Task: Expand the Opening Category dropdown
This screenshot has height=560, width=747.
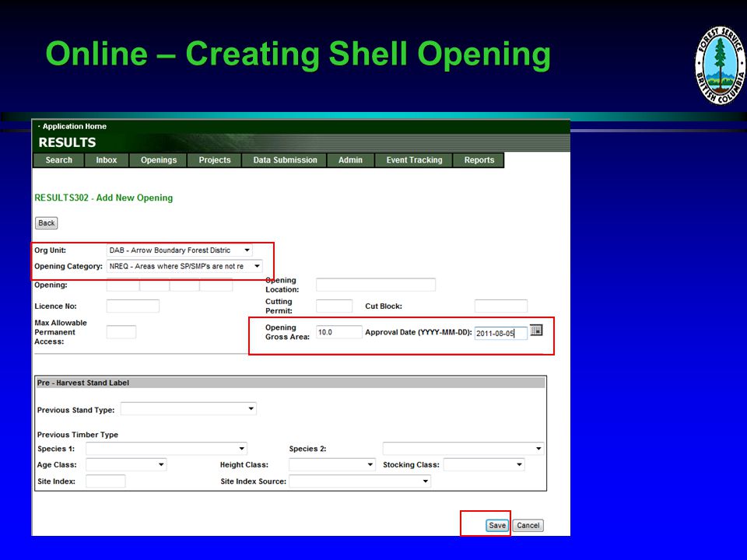Action: click(184, 266)
